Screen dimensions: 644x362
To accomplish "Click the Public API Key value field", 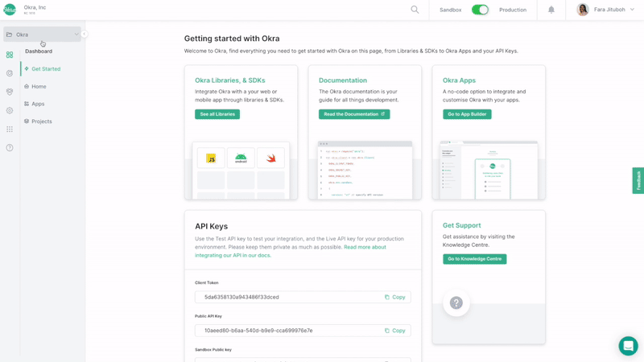I will pyautogui.click(x=303, y=331).
